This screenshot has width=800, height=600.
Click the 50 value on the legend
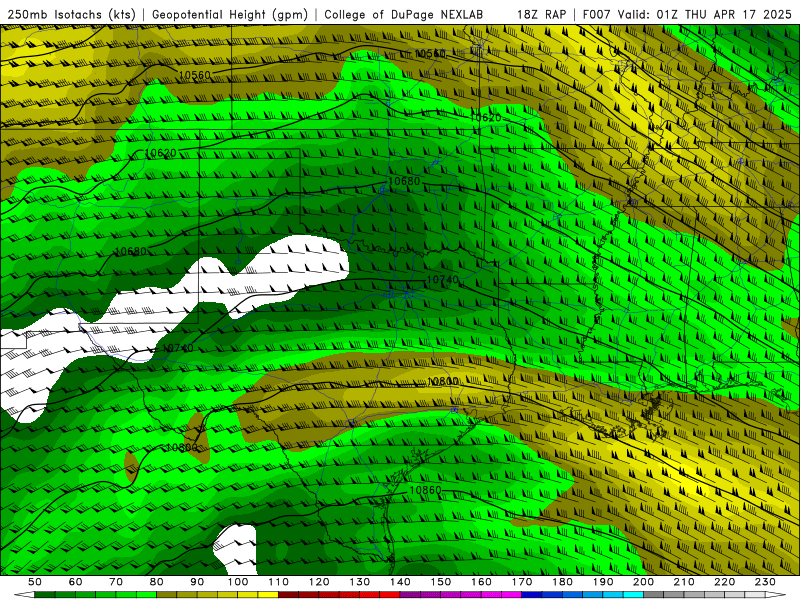pyautogui.click(x=35, y=582)
